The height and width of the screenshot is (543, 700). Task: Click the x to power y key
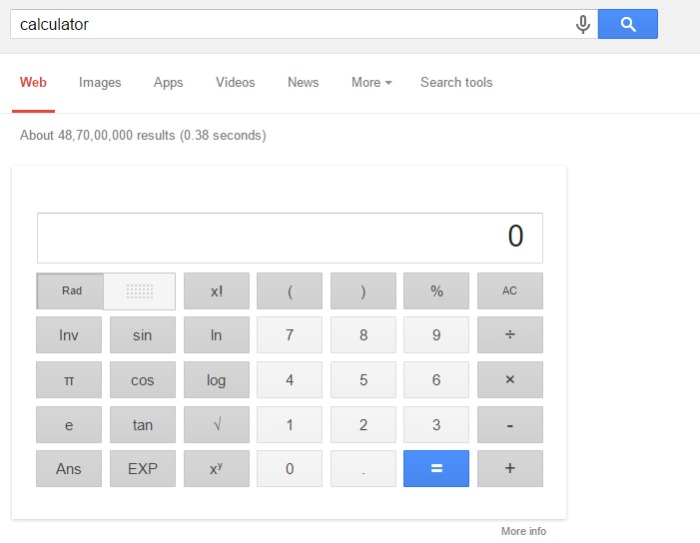(x=217, y=468)
